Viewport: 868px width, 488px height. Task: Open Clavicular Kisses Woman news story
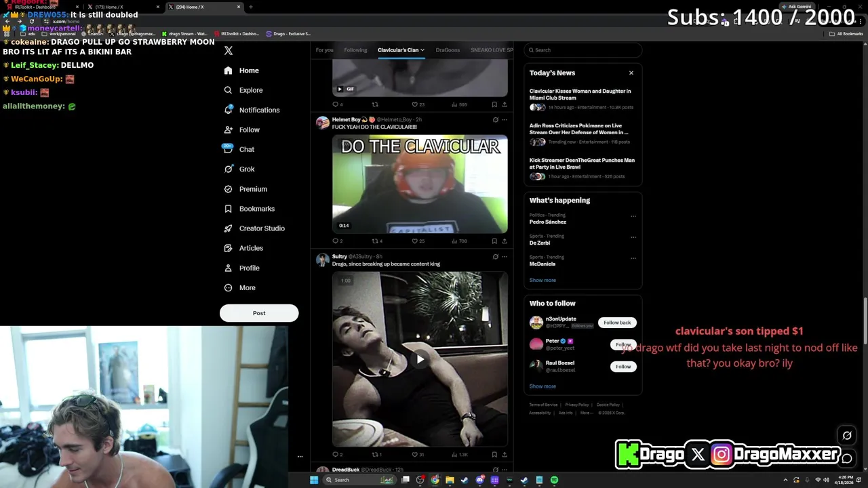(582, 99)
